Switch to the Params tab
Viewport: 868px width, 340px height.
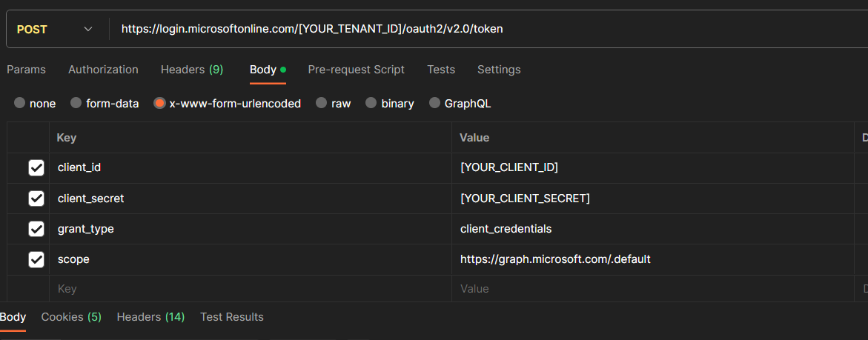[26, 70]
